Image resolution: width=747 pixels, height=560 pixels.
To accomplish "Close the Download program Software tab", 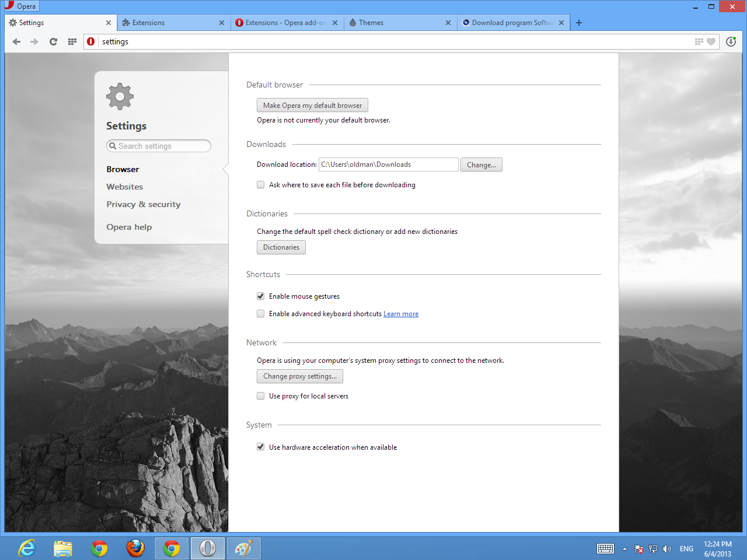I will point(561,23).
